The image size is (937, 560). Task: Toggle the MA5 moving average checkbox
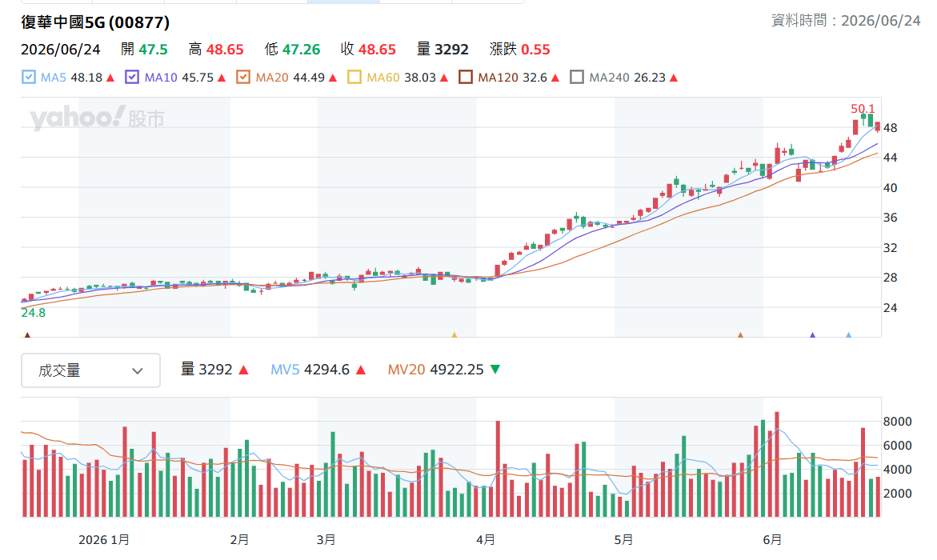tap(28, 77)
